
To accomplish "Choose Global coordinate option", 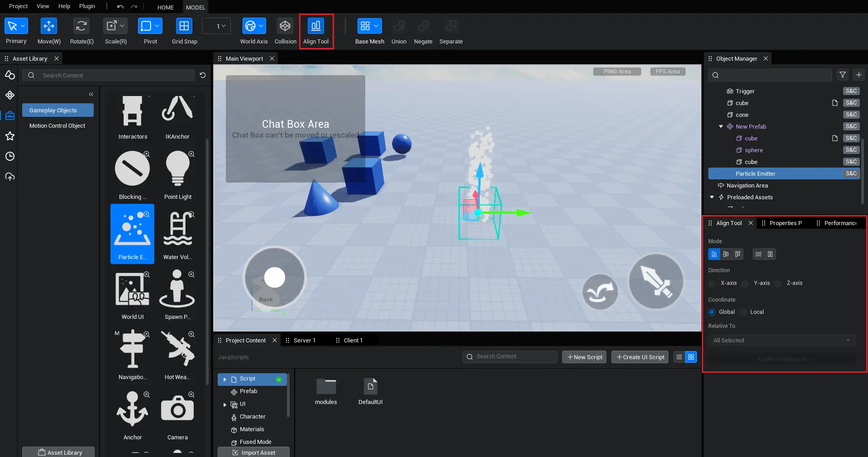I will click(x=712, y=312).
